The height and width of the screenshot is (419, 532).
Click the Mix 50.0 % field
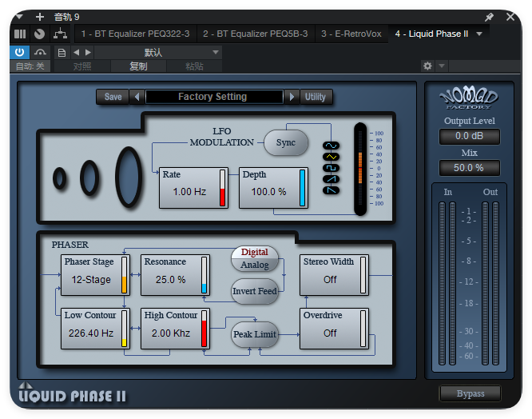(470, 168)
